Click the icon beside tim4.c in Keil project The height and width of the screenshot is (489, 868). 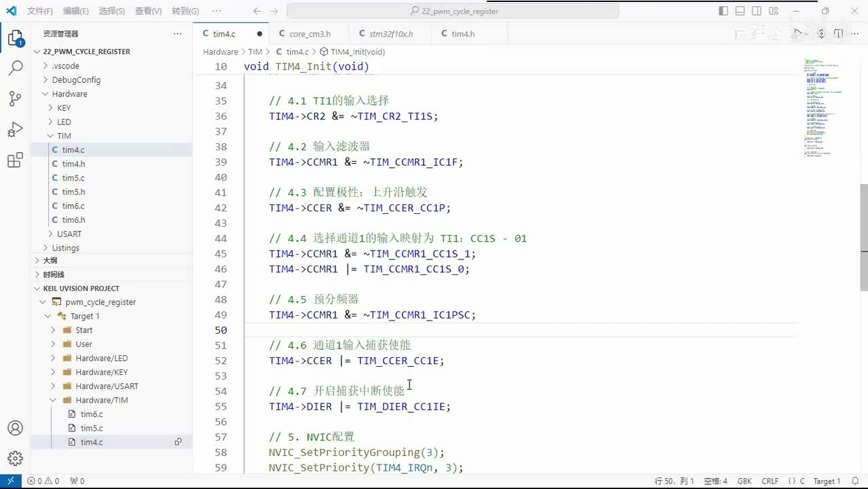coord(178,442)
